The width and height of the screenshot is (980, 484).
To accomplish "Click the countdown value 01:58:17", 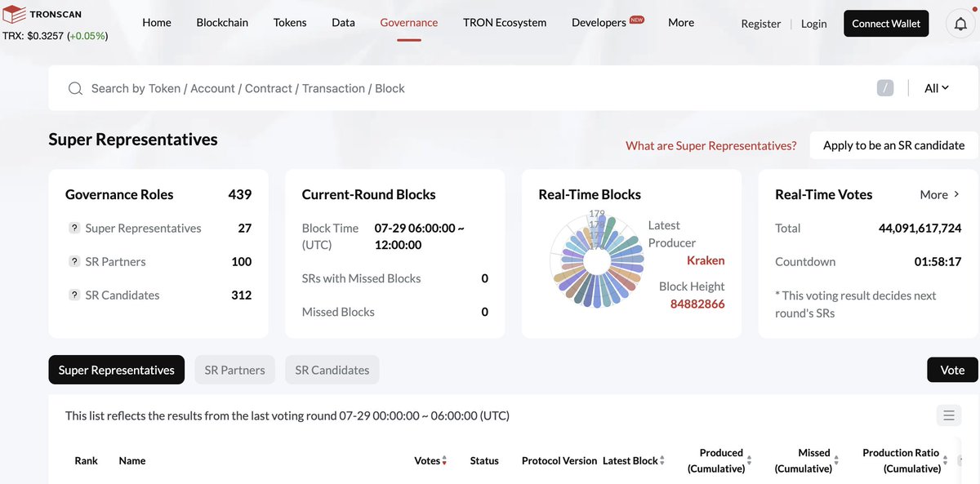I will coord(938,262).
